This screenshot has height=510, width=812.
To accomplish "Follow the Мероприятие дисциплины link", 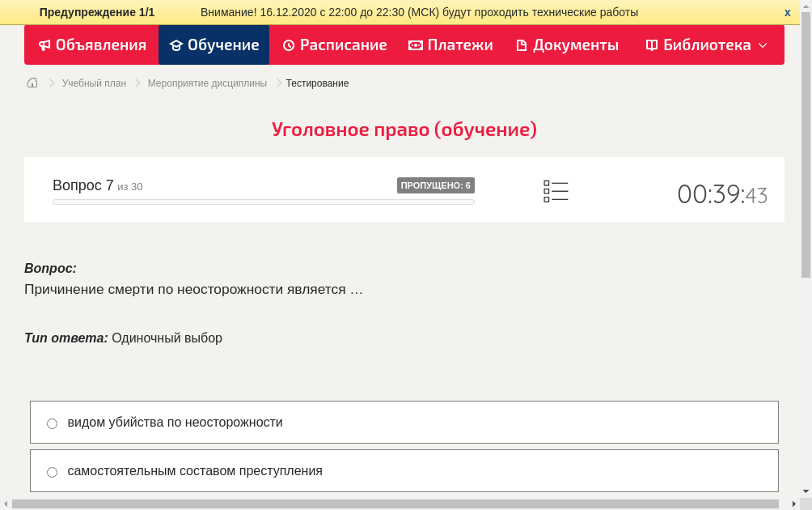I will 205,83.
